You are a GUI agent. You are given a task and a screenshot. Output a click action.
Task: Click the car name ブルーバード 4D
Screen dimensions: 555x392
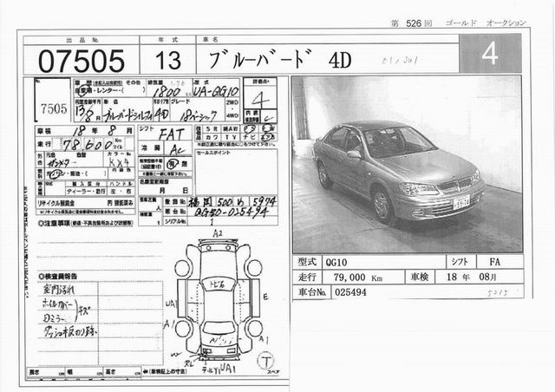point(279,60)
